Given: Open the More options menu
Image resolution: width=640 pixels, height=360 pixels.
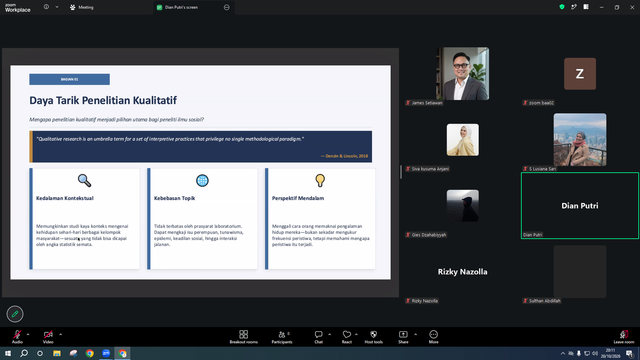Looking at the screenshot, I should click(433, 337).
